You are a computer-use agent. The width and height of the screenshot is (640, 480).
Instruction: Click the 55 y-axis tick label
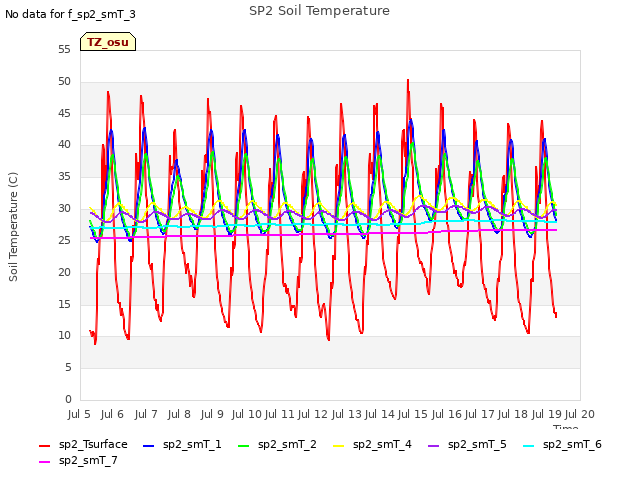(x=64, y=50)
